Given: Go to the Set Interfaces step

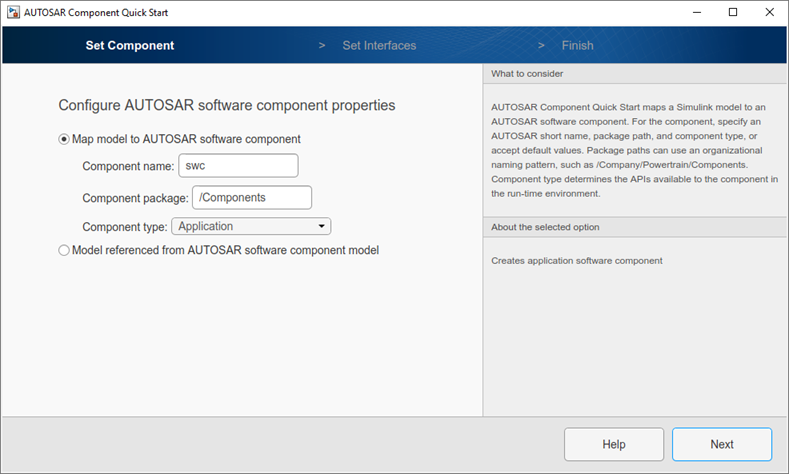Looking at the screenshot, I should pos(379,45).
